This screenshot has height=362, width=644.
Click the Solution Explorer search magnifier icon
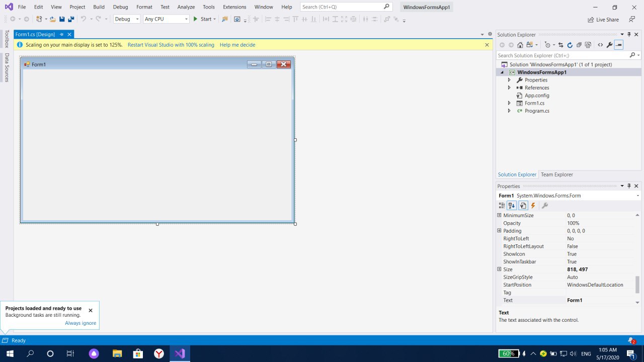tap(633, 55)
